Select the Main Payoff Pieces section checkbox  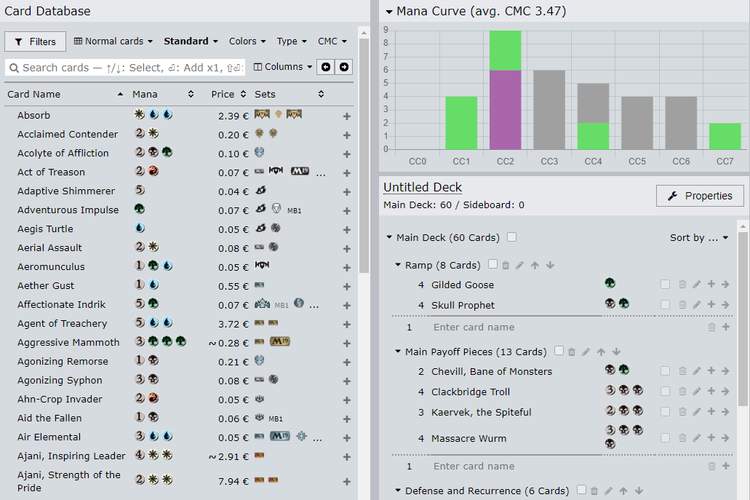coord(559,352)
